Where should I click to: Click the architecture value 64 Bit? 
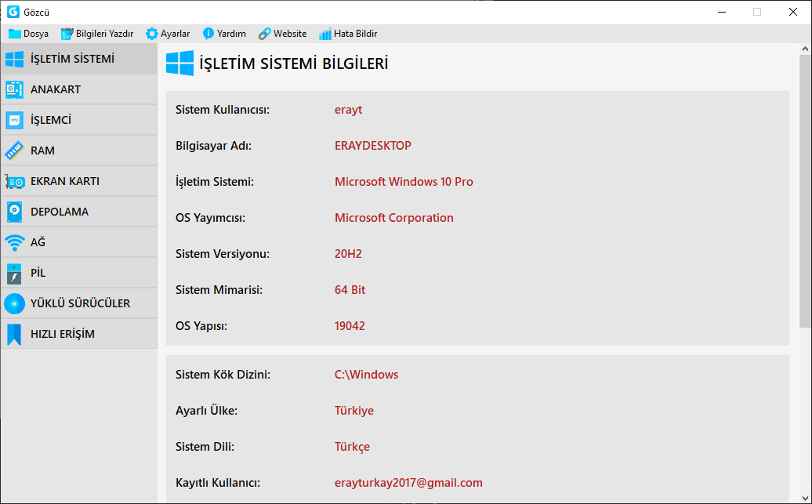pyautogui.click(x=350, y=290)
